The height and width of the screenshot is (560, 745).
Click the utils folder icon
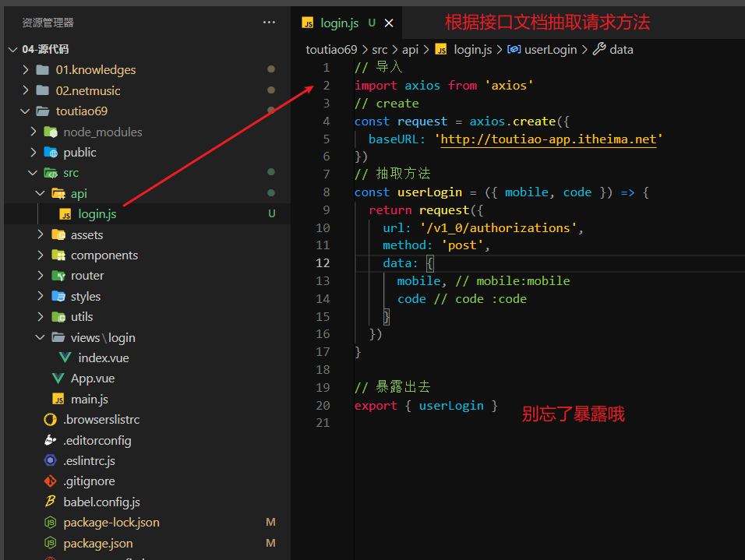[58, 316]
